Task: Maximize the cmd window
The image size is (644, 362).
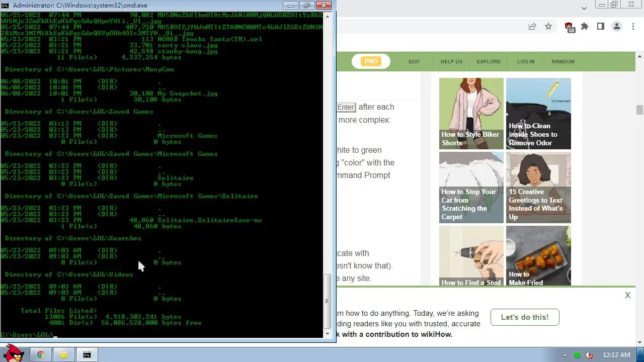Action: point(306,6)
